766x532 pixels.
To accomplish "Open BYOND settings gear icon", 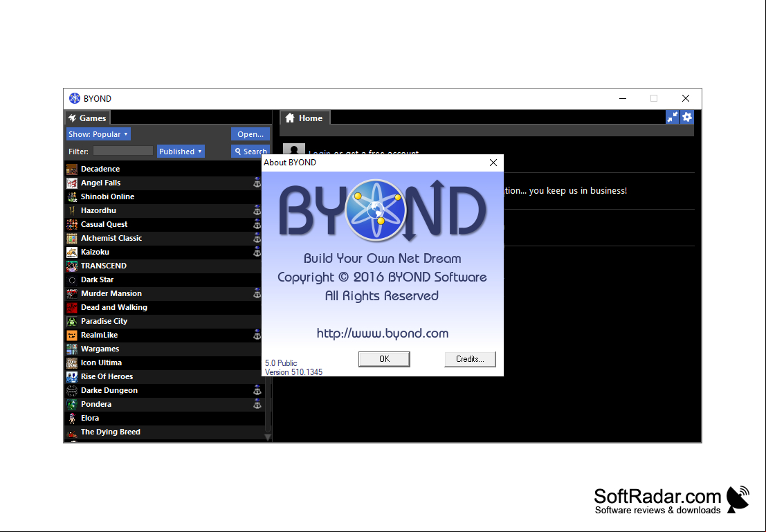I will click(687, 117).
